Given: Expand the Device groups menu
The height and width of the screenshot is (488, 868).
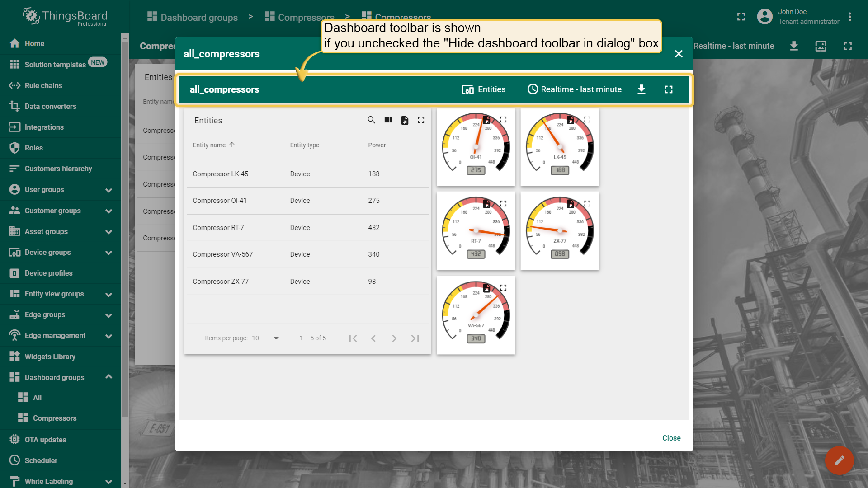Looking at the screenshot, I should (108, 253).
